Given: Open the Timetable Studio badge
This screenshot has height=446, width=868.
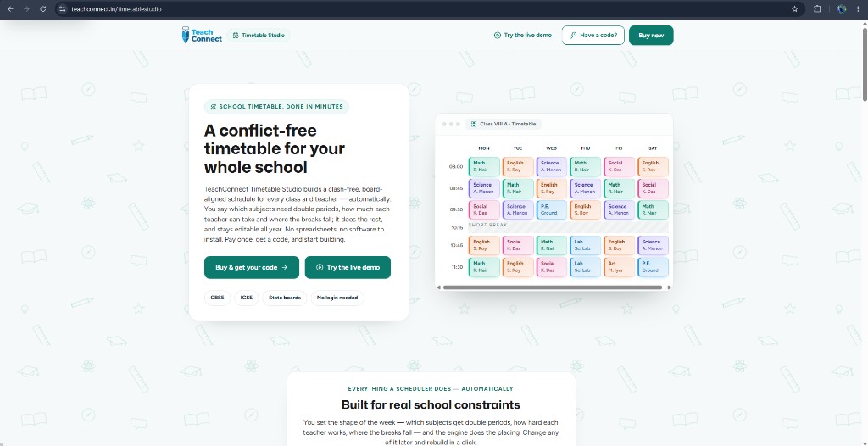Looking at the screenshot, I should tap(259, 36).
